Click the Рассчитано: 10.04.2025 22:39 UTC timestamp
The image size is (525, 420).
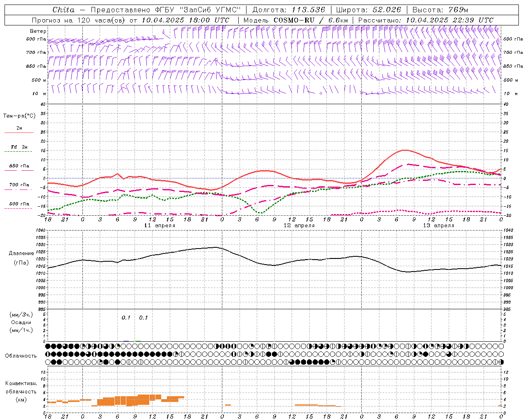[x=426, y=20]
